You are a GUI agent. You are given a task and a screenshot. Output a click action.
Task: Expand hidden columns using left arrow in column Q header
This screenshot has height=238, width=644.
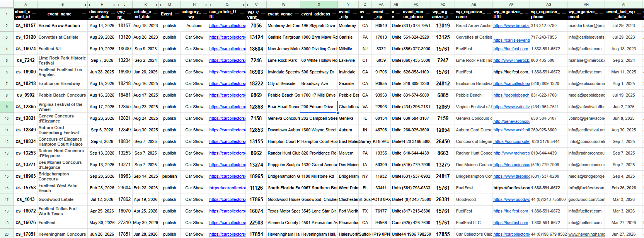point(210,5)
